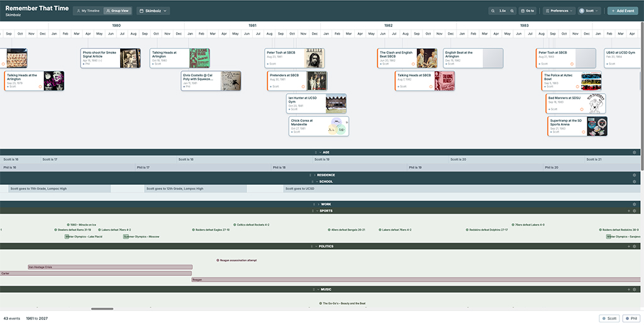Select the 1980 Miracle on Ice marker

coord(81,225)
